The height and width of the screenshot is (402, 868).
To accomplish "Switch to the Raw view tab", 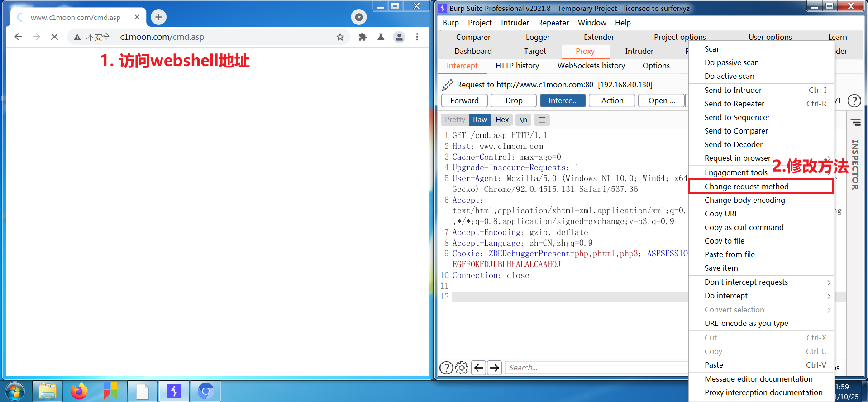I will click(480, 120).
